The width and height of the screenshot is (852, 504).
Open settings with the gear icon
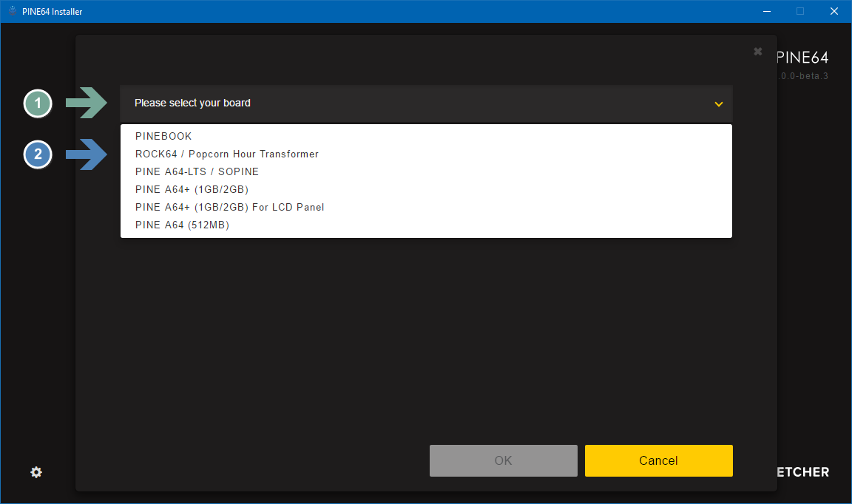[36, 472]
